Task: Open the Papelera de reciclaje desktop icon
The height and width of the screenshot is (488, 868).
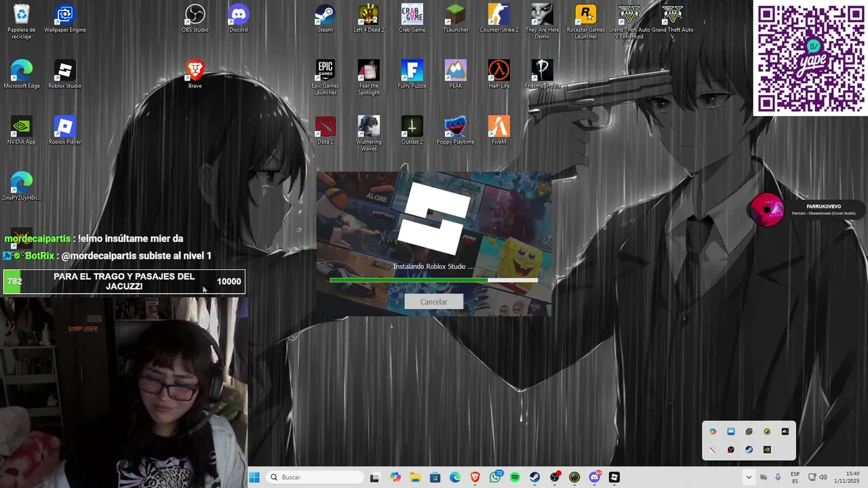Action: coord(22,22)
